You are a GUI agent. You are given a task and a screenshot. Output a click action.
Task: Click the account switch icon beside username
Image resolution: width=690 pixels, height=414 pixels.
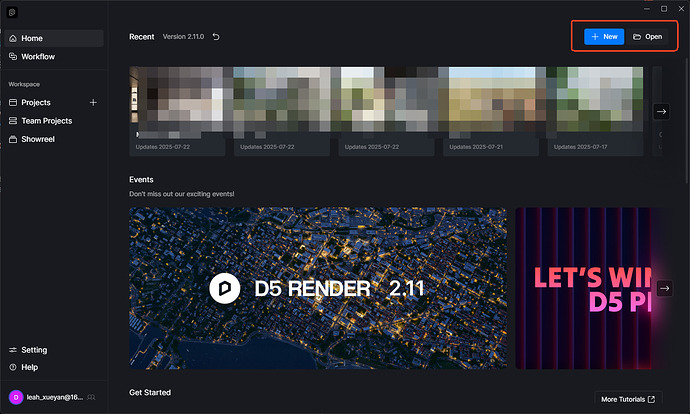91,397
